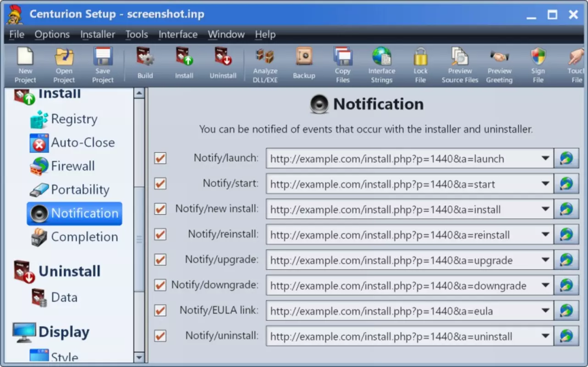Viewport: 588px width, 367px height.
Task: Run the Install toolbar action
Action: 184,63
